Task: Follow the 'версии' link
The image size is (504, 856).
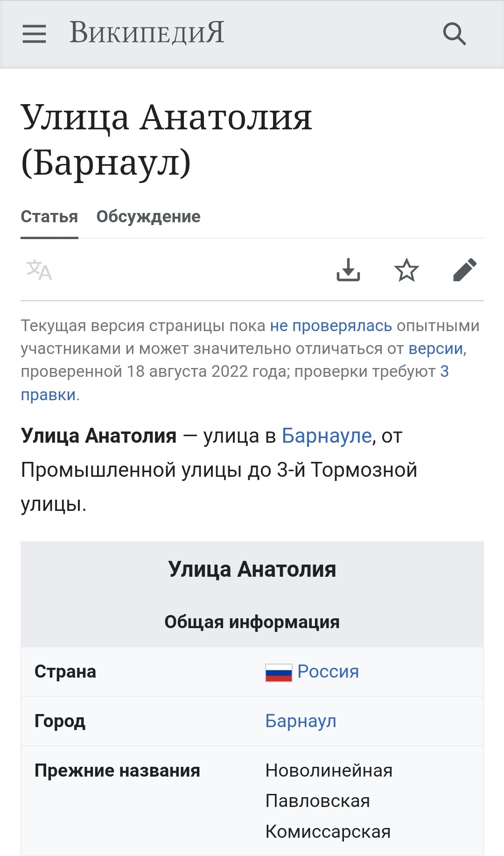Action: click(x=435, y=348)
